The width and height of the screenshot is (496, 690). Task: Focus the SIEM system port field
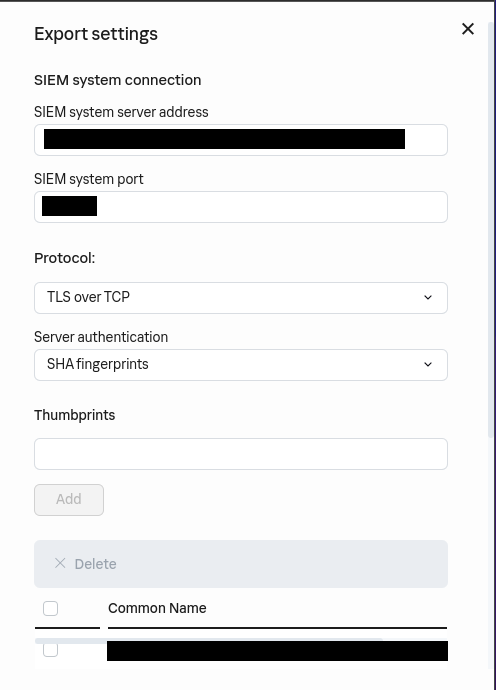pyautogui.click(x=241, y=207)
